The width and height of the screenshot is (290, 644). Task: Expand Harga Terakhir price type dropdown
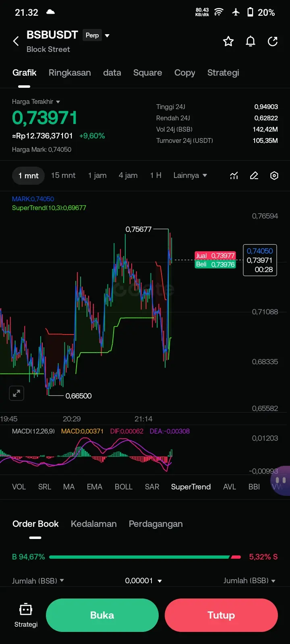[x=58, y=102]
